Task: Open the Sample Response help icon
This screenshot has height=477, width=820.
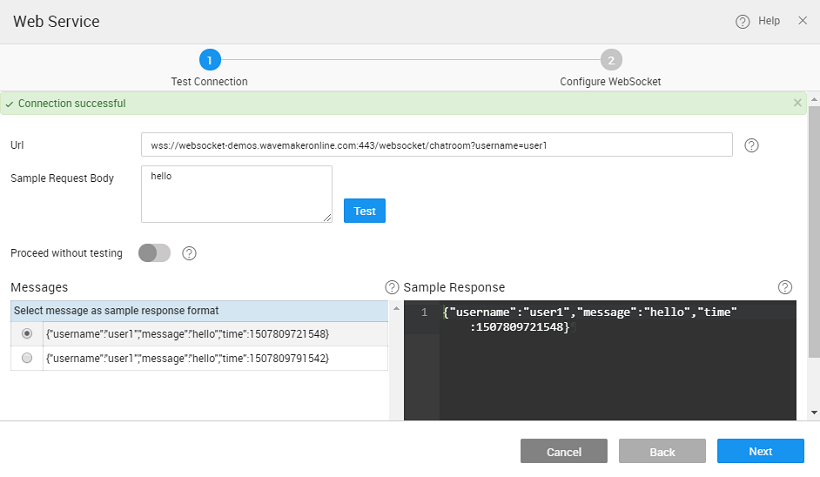Action: pyautogui.click(x=785, y=287)
